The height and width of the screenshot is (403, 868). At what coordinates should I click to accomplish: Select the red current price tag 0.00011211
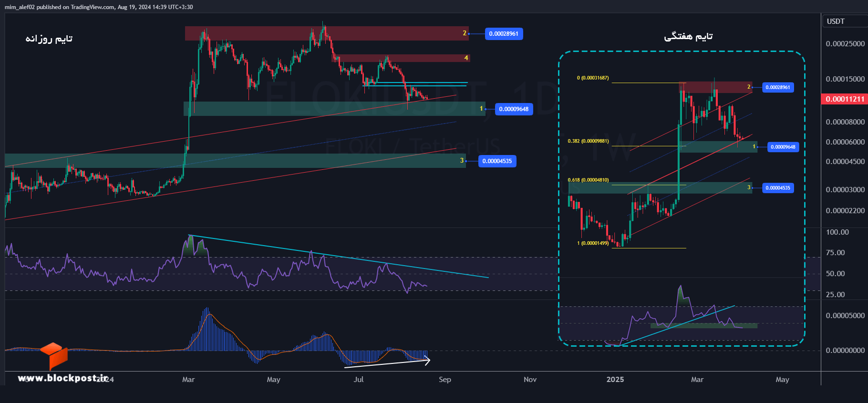[x=845, y=99]
